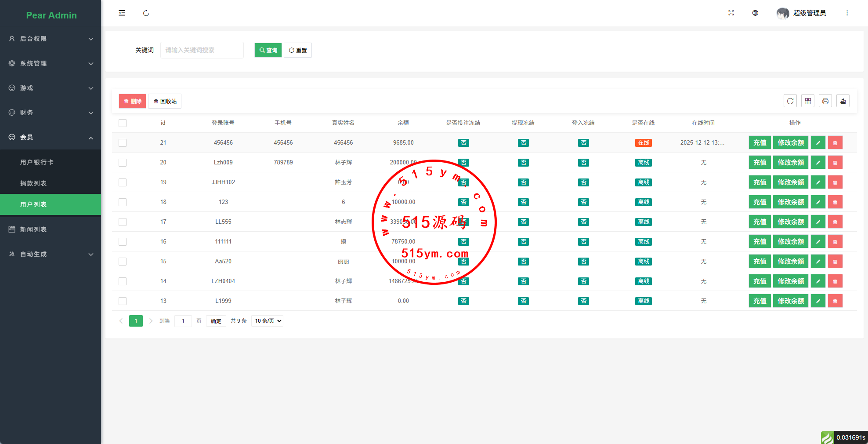Open 用户银行卡 in the sidebar

pyautogui.click(x=37, y=162)
